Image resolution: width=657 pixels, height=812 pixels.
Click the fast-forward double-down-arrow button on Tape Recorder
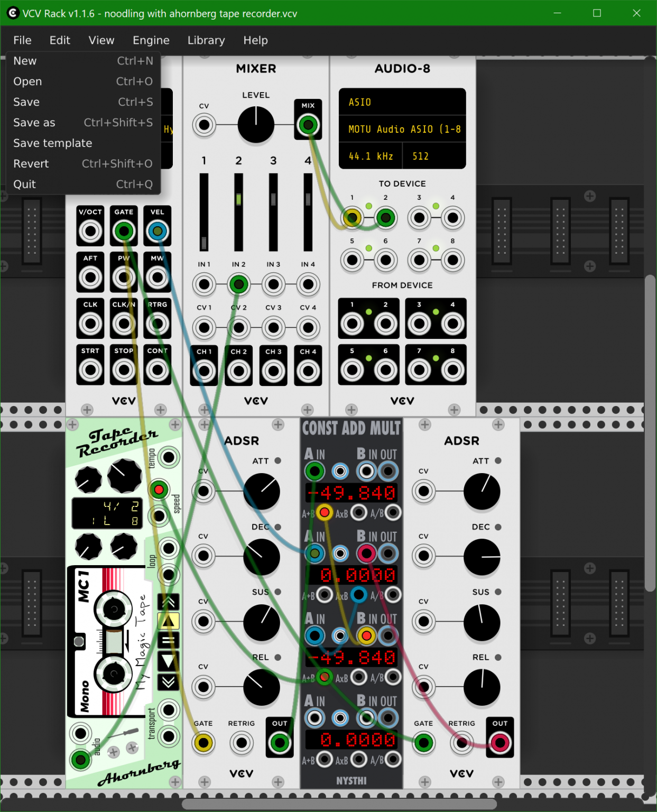coord(169,682)
